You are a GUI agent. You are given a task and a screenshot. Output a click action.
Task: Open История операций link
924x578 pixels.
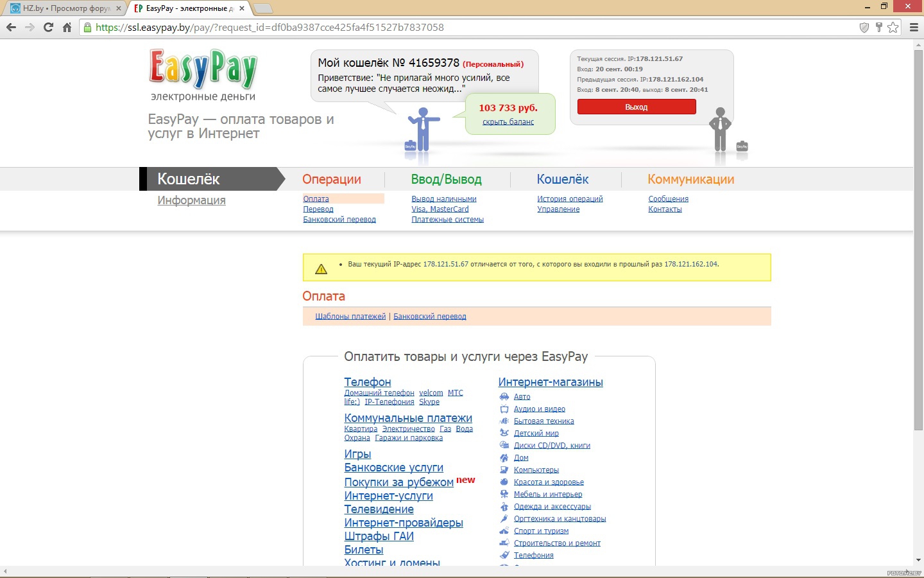(570, 199)
